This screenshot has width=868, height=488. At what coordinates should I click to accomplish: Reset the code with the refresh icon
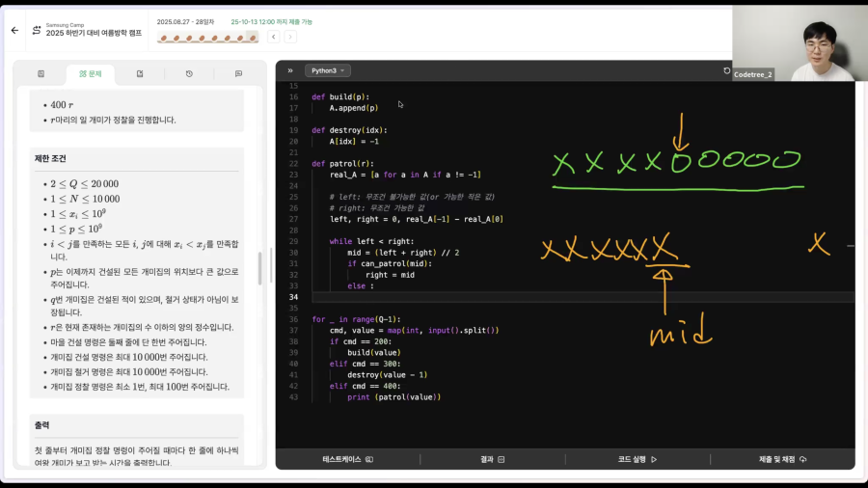point(727,70)
